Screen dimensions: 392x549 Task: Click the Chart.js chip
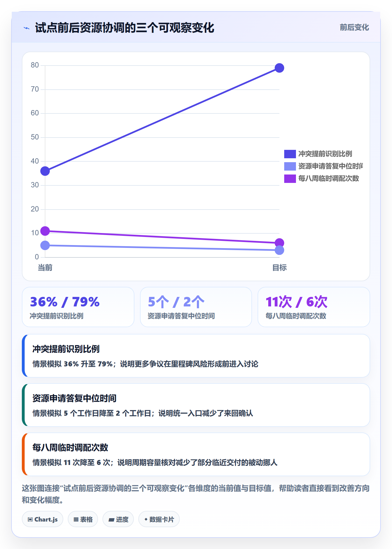pos(43,519)
